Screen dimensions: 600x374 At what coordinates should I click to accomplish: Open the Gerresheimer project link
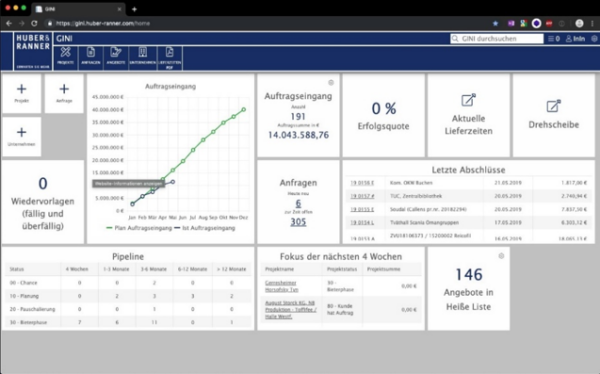click(281, 286)
